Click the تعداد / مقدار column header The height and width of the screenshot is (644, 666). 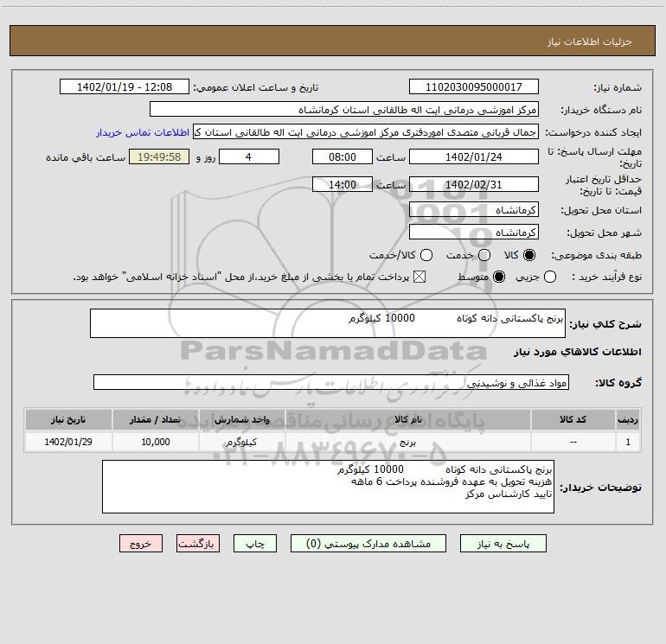point(155,419)
